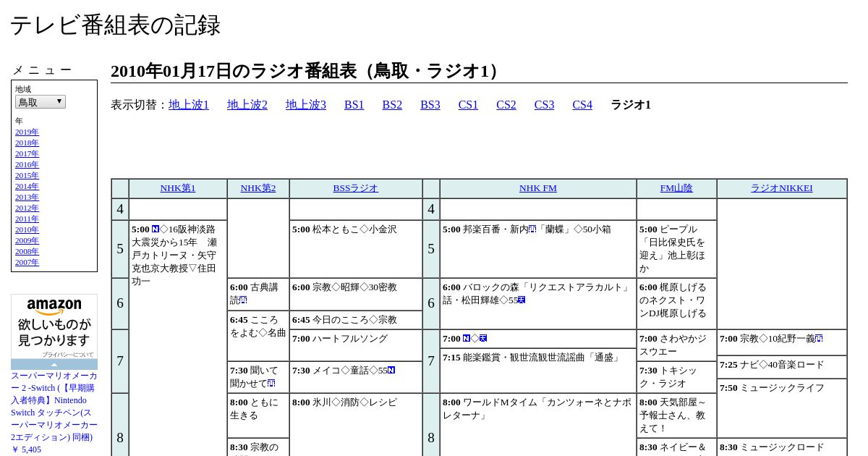Open the 地域 region dropdown showing 鳥取
The image size is (868, 456).
[41, 102]
